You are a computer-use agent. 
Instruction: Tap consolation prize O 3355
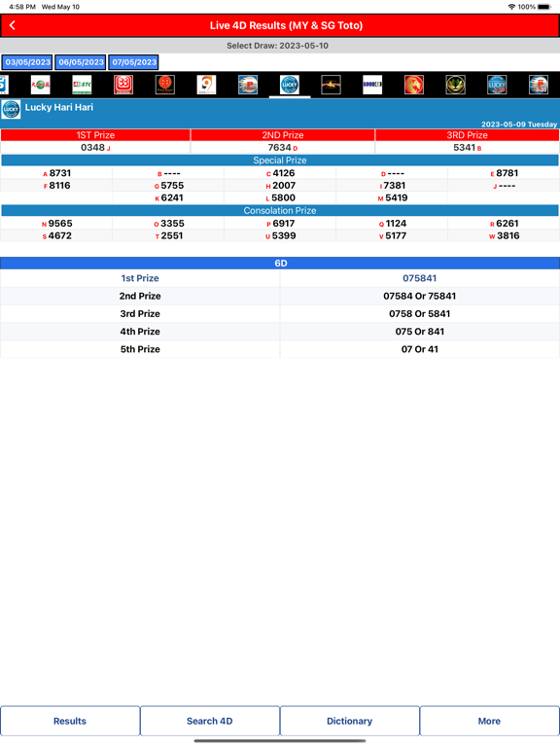(169, 224)
